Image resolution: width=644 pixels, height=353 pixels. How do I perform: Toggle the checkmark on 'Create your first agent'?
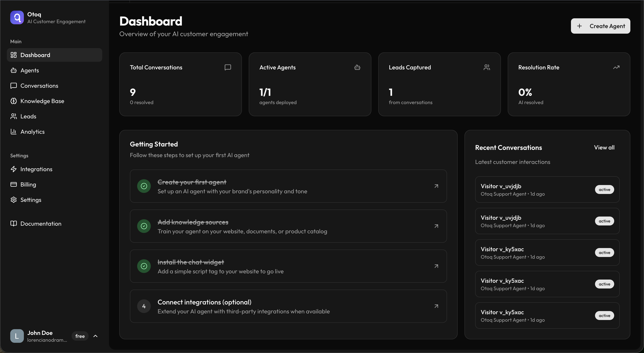[x=144, y=186]
